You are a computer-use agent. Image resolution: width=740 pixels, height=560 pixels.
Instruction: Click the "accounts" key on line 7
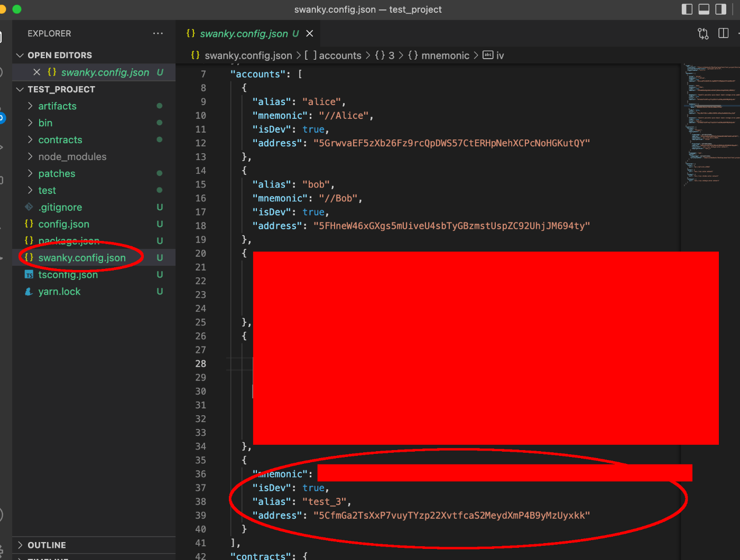point(258,74)
